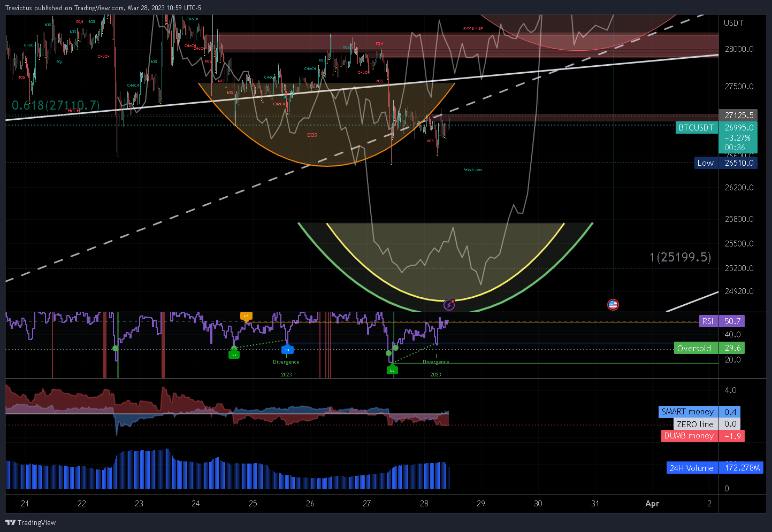Click the 27125.5 price tag

738,115
